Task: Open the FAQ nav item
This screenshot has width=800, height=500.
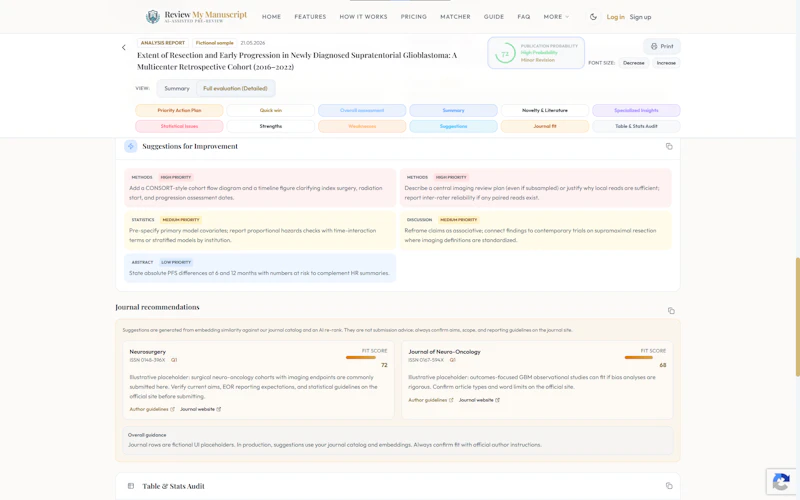Action: pos(523,17)
